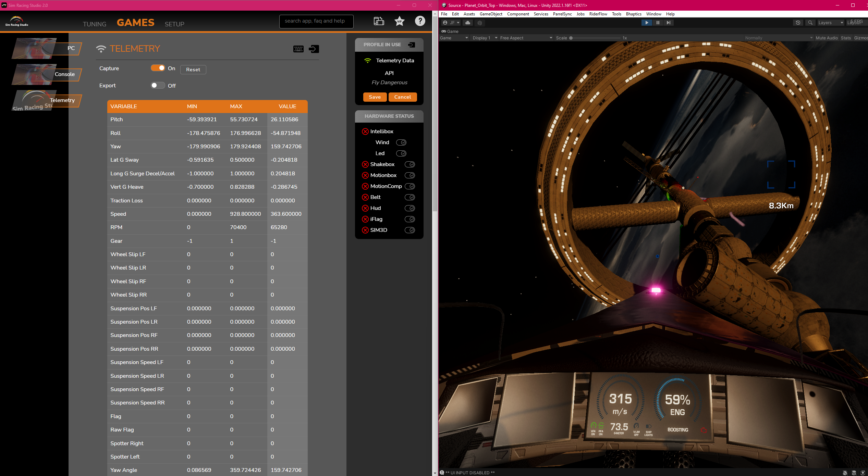Click the Unity Pause button
Screen dimensions: 868x476
[x=658, y=23]
